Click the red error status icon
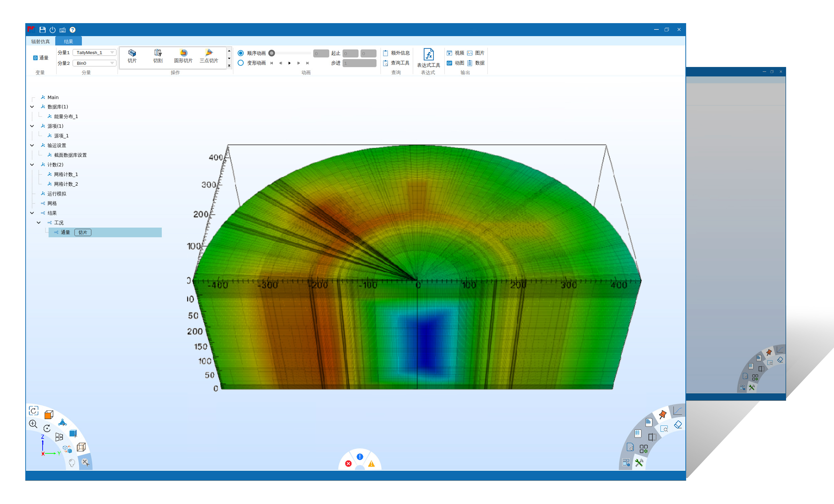 click(348, 463)
